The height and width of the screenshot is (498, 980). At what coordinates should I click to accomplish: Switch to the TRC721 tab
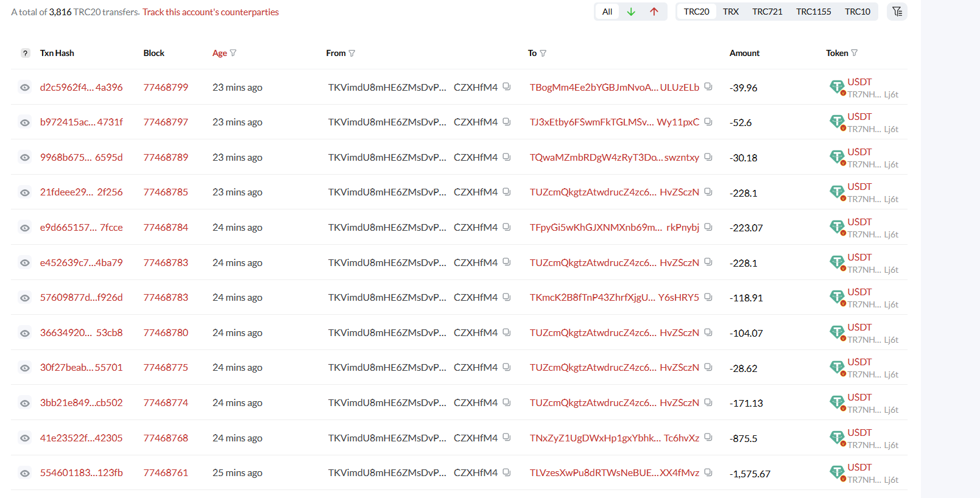[x=767, y=12]
